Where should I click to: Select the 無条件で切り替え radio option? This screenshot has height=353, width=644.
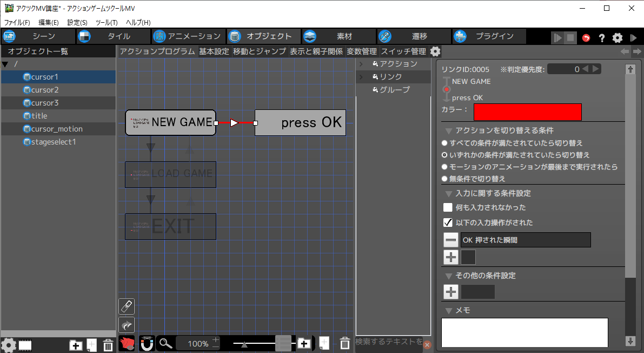click(445, 179)
